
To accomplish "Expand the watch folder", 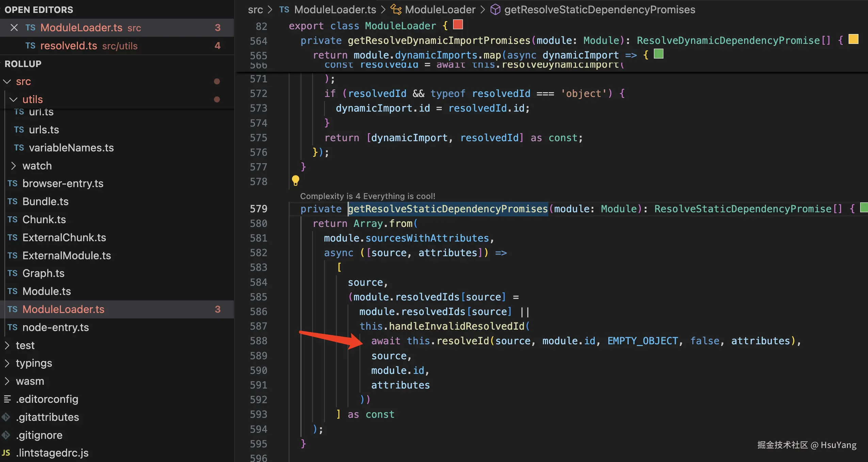I will click(x=14, y=166).
